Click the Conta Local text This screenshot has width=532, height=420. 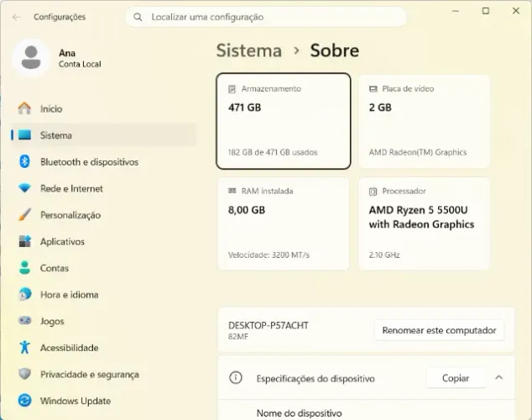click(x=80, y=64)
